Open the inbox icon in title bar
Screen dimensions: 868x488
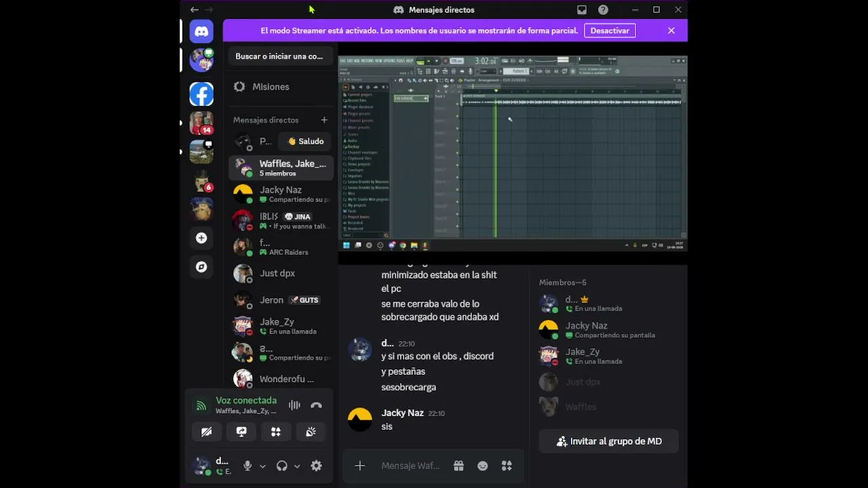[582, 9]
